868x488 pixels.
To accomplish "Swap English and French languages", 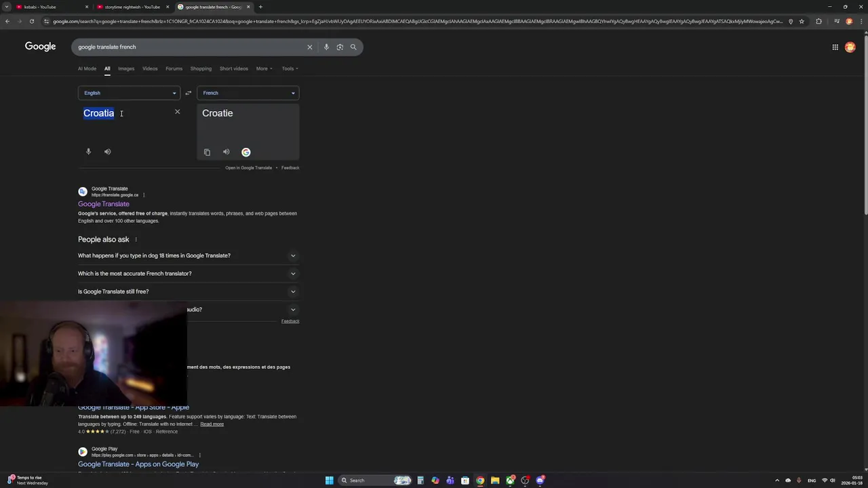I will pyautogui.click(x=189, y=93).
